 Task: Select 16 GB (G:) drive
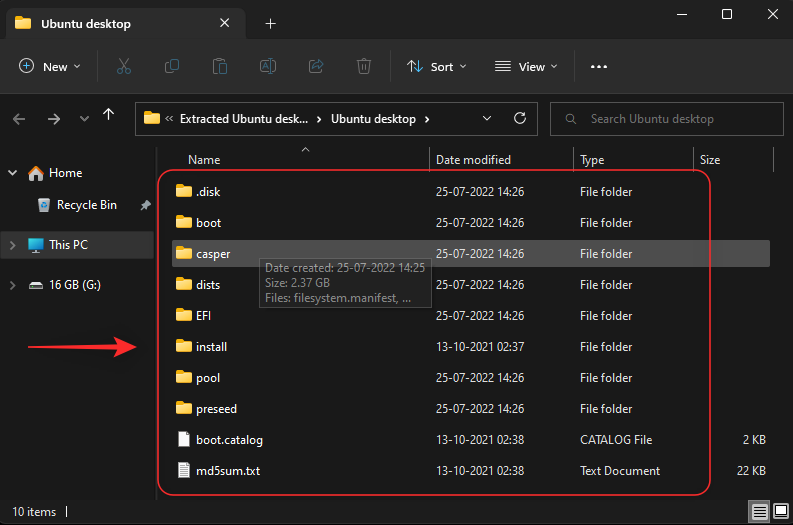tap(75, 285)
